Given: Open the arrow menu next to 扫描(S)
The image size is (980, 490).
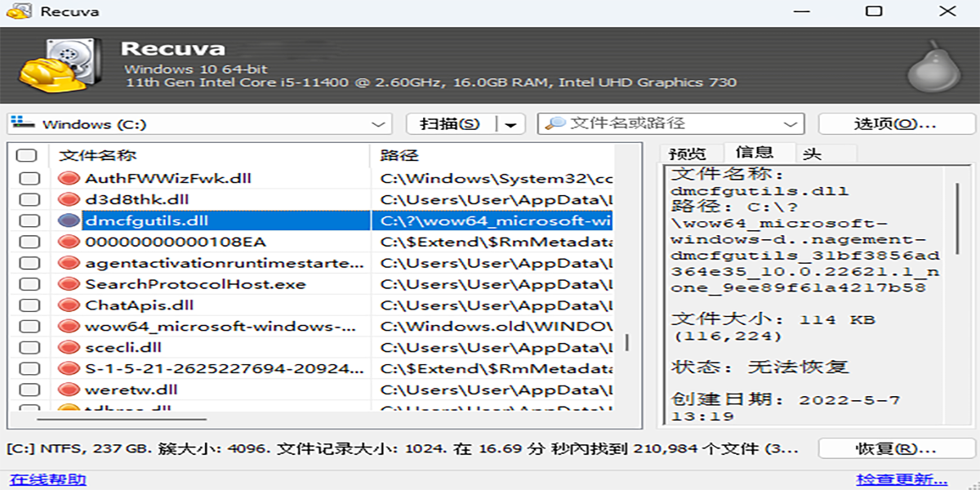Looking at the screenshot, I should click(510, 124).
